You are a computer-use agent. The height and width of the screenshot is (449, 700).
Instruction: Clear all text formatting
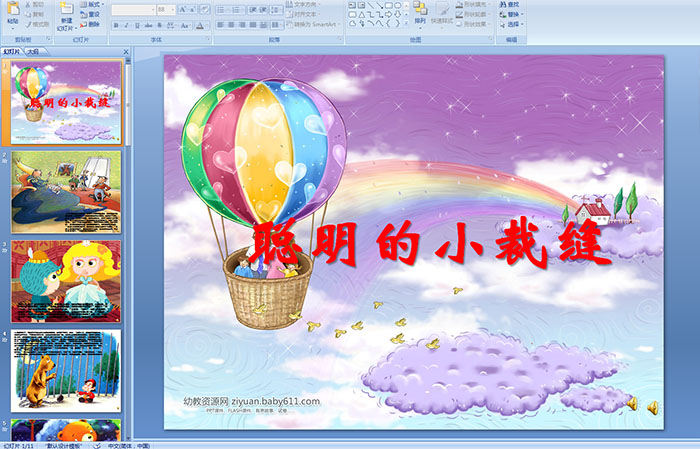pos(205,9)
